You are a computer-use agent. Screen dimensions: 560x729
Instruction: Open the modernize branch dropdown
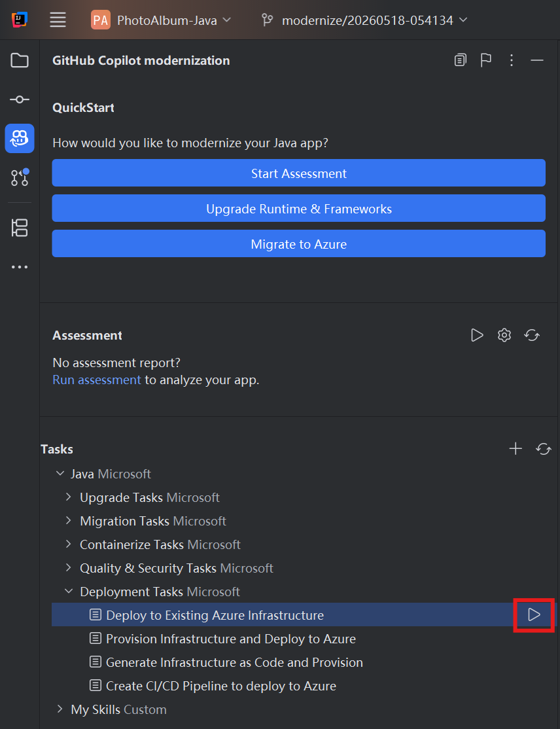coord(365,20)
